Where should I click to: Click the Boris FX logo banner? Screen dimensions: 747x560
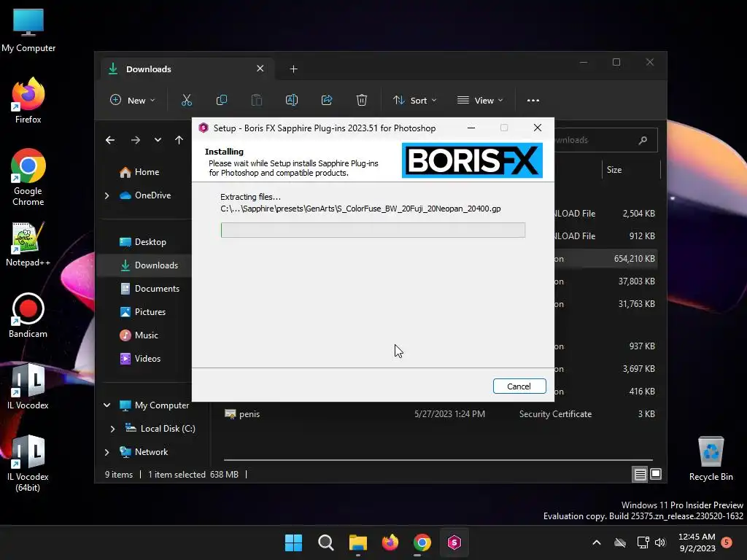472,160
